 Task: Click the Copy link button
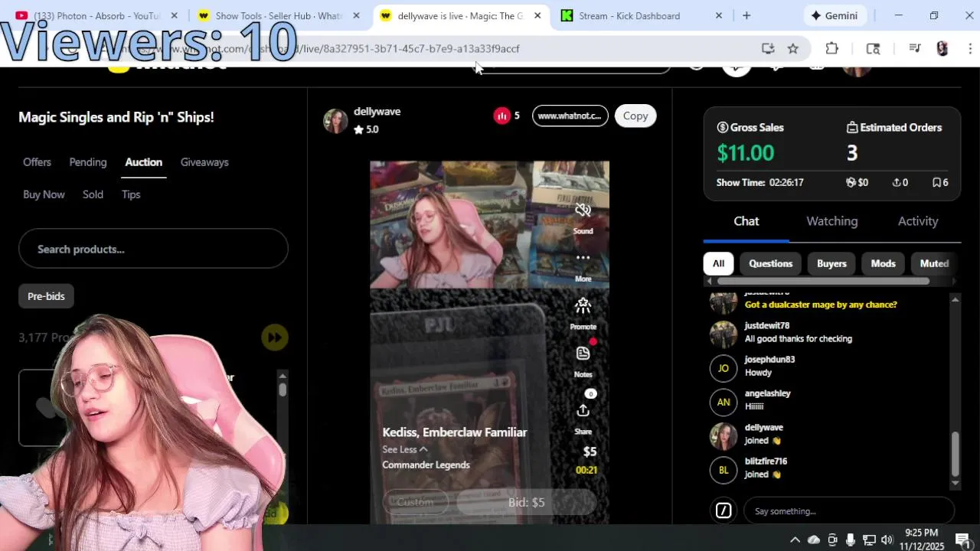(635, 116)
